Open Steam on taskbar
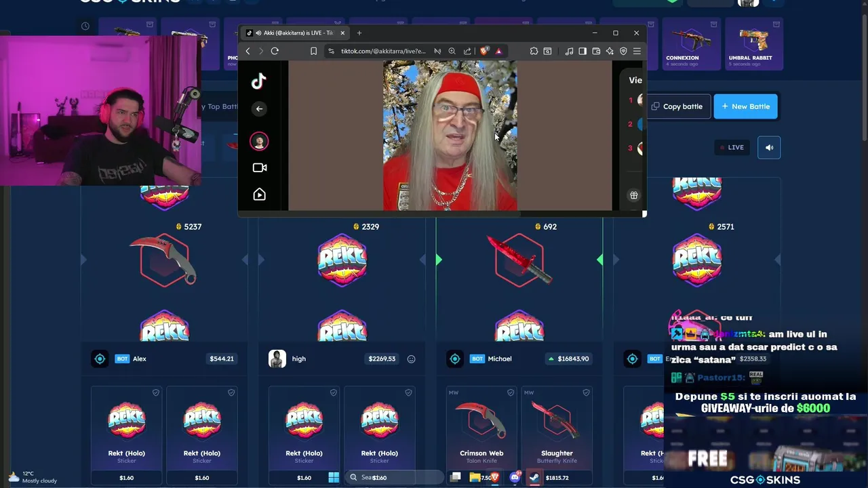868x488 pixels. click(x=534, y=477)
